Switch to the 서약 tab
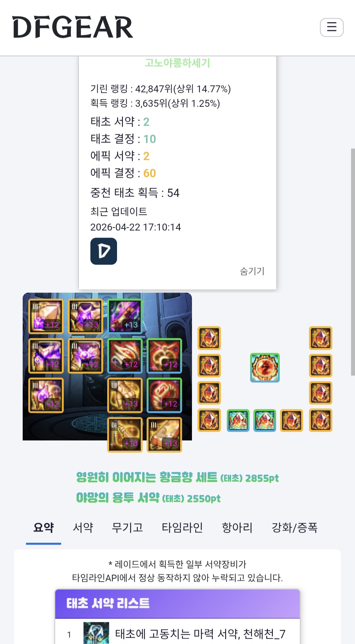Viewport: 355px width, 644px height. [83, 528]
